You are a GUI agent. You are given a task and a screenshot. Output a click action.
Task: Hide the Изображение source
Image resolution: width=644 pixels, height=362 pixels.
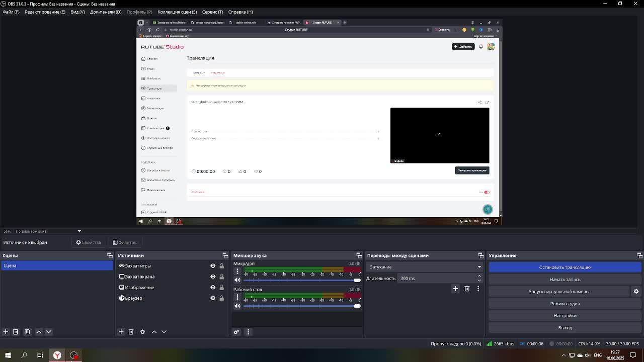click(x=213, y=288)
